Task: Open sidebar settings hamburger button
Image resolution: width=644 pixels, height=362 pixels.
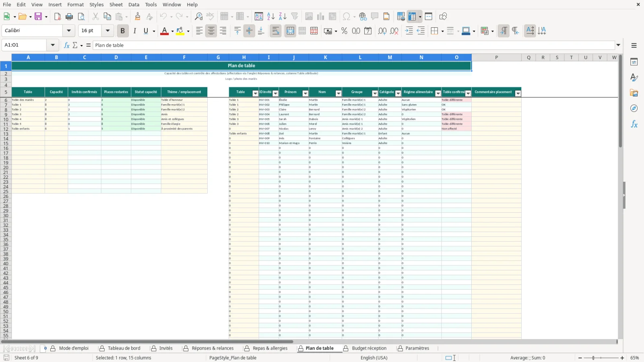Action: coord(634,45)
